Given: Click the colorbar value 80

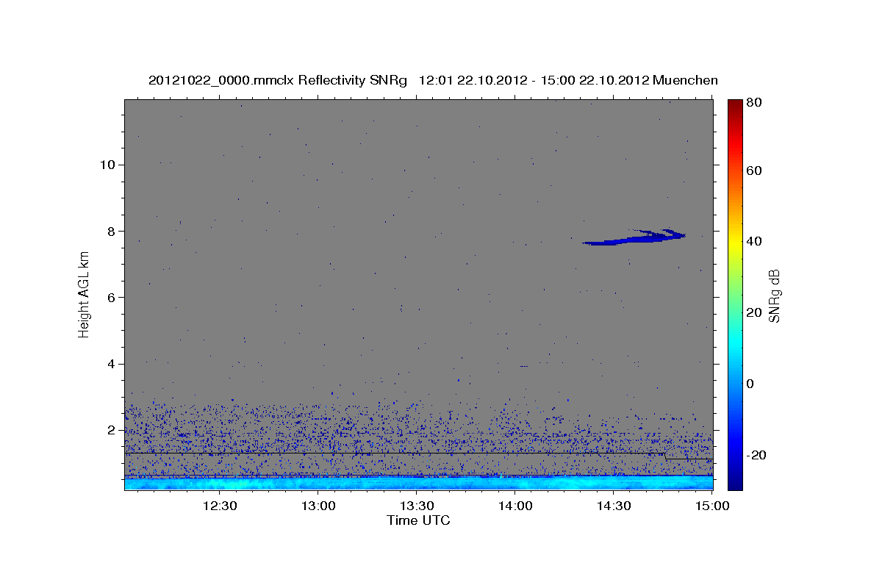Looking at the screenshot, I should point(753,104).
